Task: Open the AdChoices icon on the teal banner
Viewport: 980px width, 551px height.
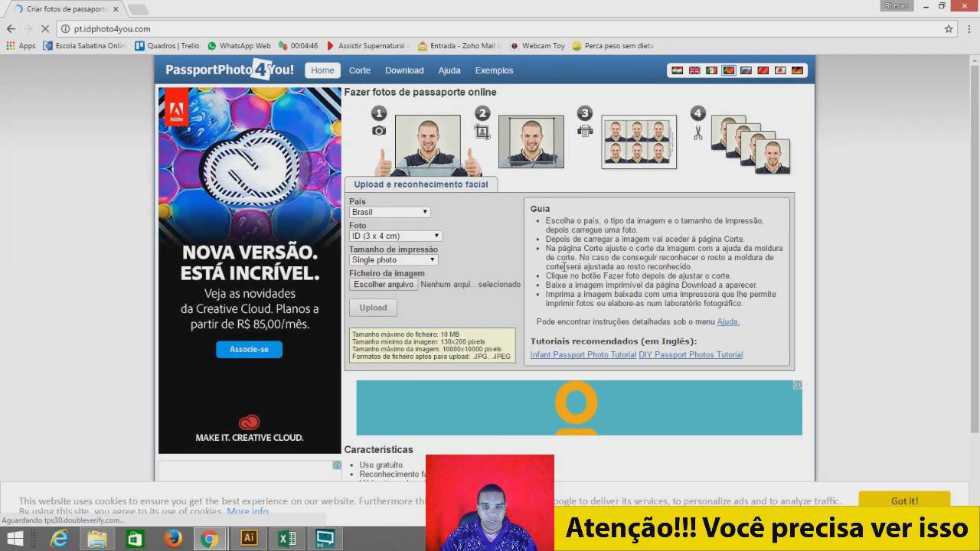Action: [797, 385]
